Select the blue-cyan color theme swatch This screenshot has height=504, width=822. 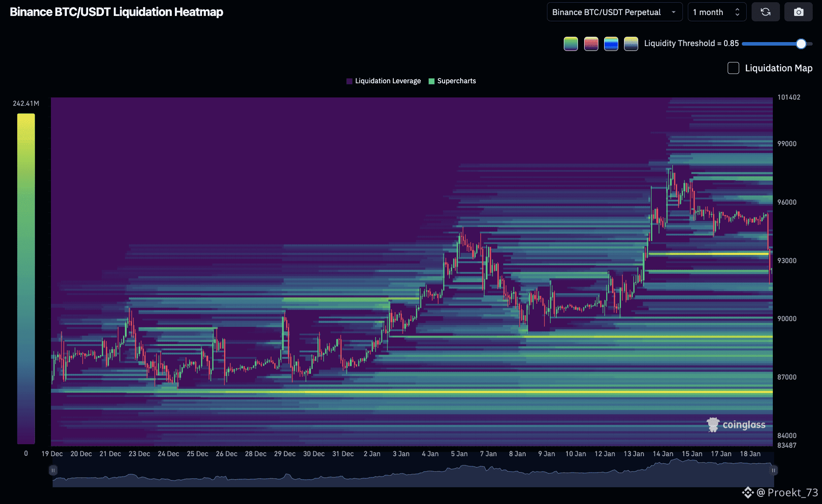[611, 43]
